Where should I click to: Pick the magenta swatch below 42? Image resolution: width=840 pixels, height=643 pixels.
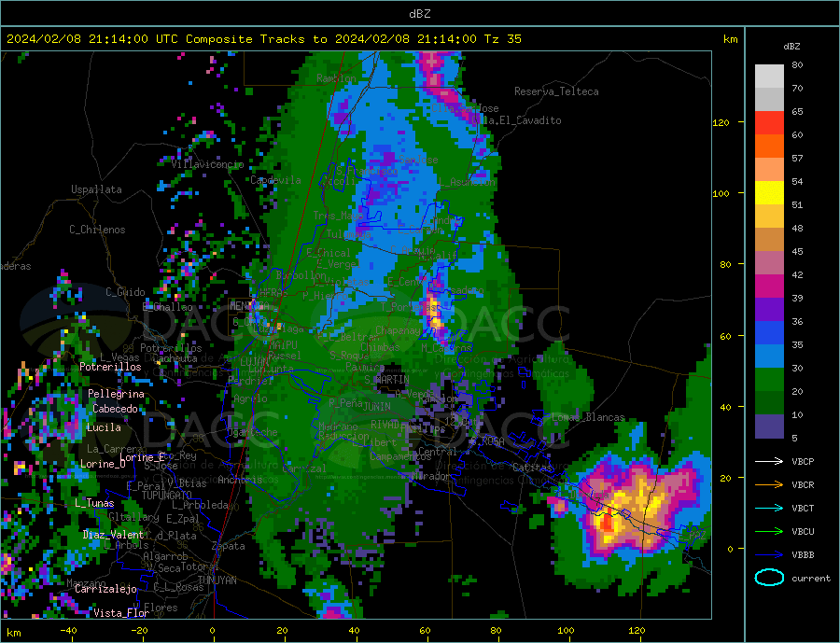tap(769, 287)
